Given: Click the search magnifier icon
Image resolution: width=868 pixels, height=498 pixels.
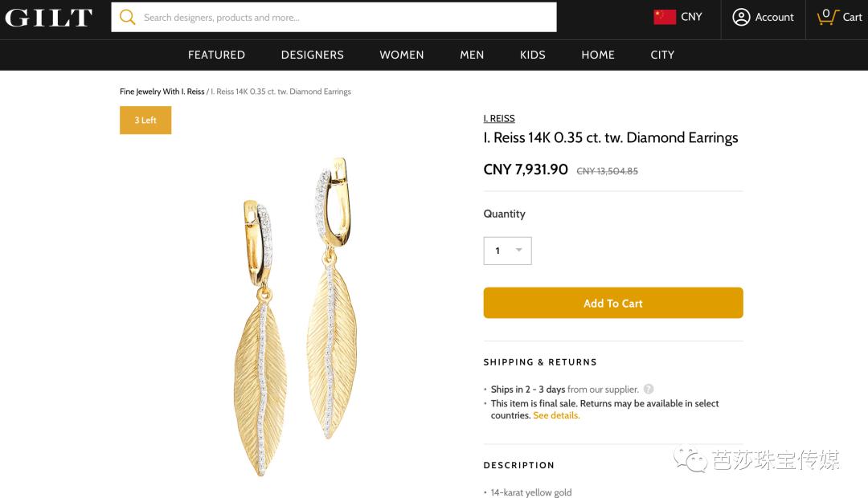Looking at the screenshot, I should point(127,17).
